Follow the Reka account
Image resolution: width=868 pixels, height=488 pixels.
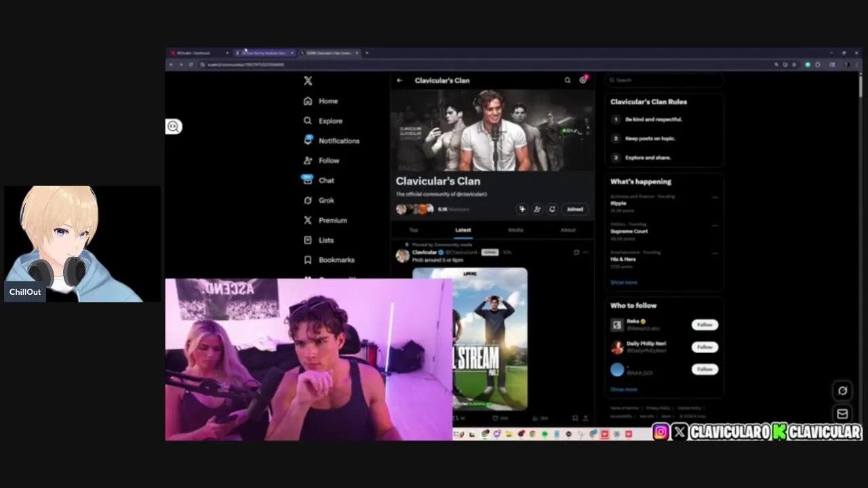pos(705,325)
